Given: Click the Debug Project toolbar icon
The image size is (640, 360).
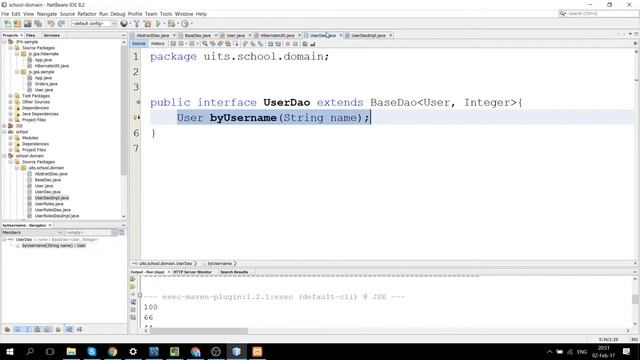Looking at the screenshot, I should click(x=171, y=24).
